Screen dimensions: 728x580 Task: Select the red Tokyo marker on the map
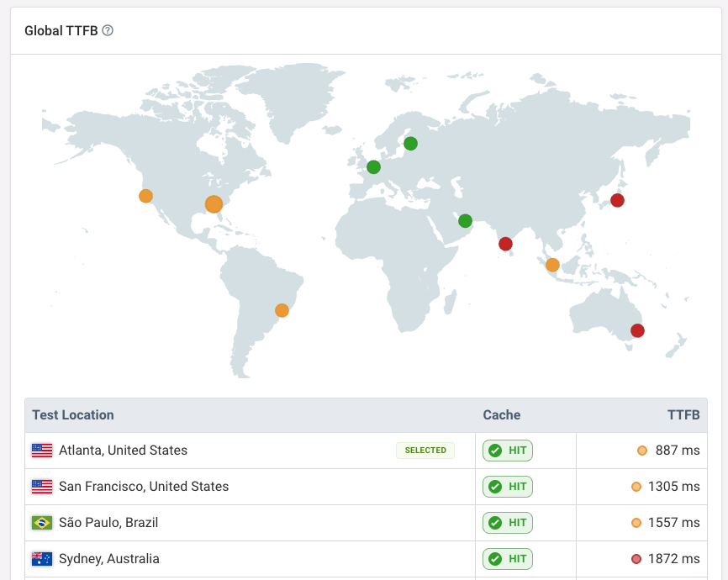pyautogui.click(x=618, y=200)
